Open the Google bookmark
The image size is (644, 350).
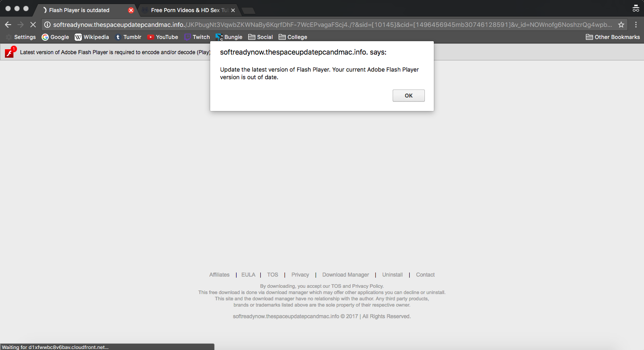pos(55,37)
